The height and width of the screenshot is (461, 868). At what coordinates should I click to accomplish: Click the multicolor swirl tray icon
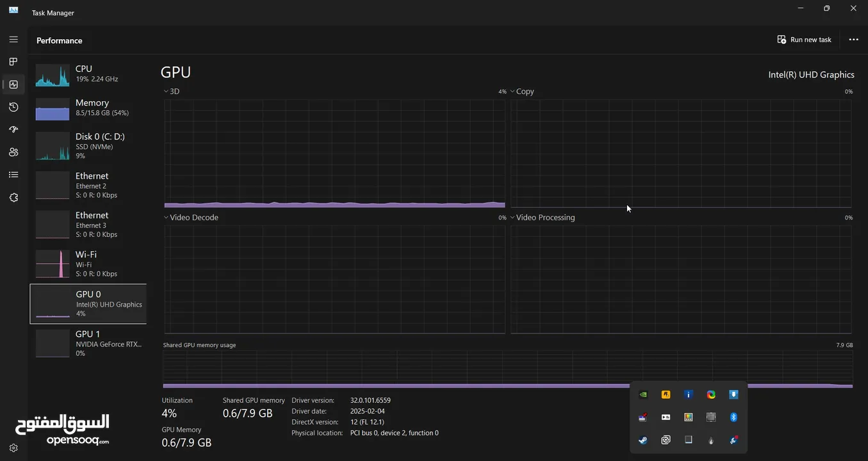pyautogui.click(x=711, y=394)
